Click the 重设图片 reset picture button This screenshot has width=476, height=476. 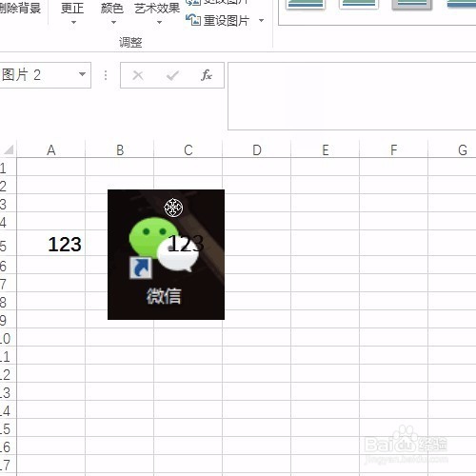pyautogui.click(x=218, y=21)
